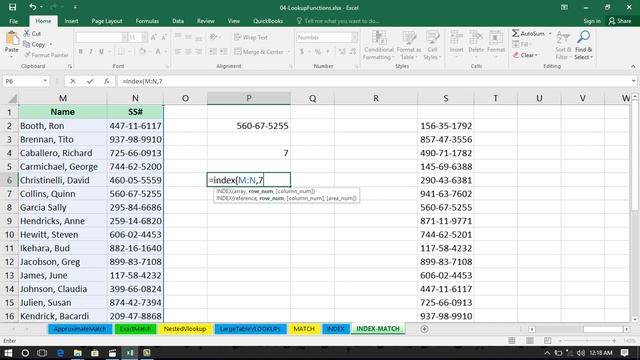Viewport: 640px width, 360px height.
Task: Open Ribbon Display Options icon
Action: point(564,7)
